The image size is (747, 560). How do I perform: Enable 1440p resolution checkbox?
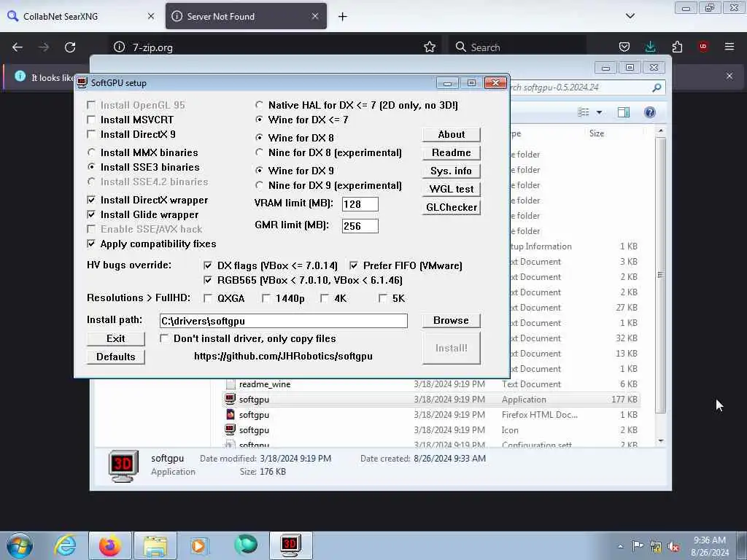pyautogui.click(x=266, y=298)
